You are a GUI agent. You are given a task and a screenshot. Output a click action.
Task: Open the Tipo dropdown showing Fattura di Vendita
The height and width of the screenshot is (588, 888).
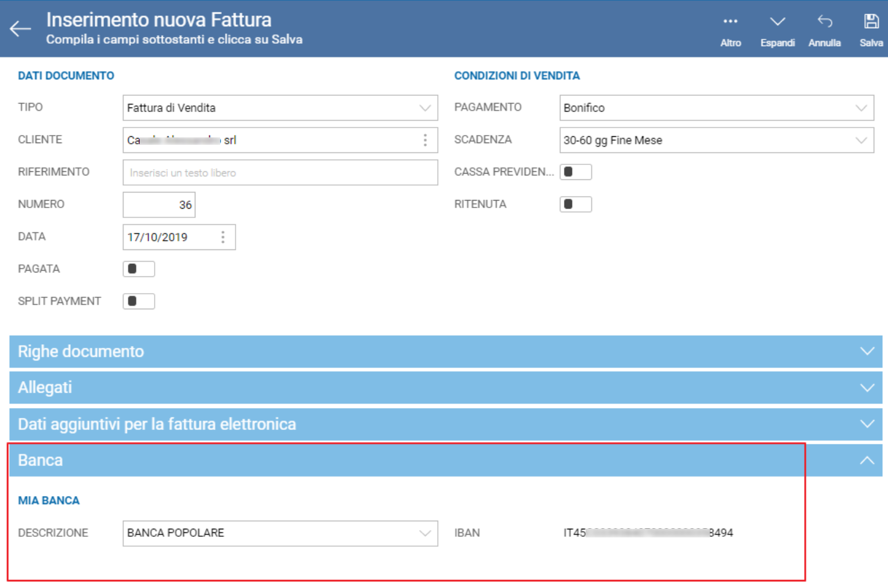(280, 108)
